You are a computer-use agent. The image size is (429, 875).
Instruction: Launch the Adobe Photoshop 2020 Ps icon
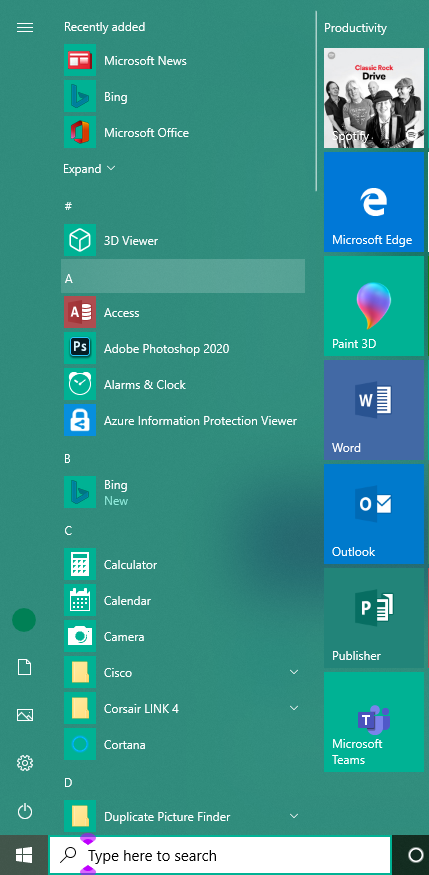(80, 348)
